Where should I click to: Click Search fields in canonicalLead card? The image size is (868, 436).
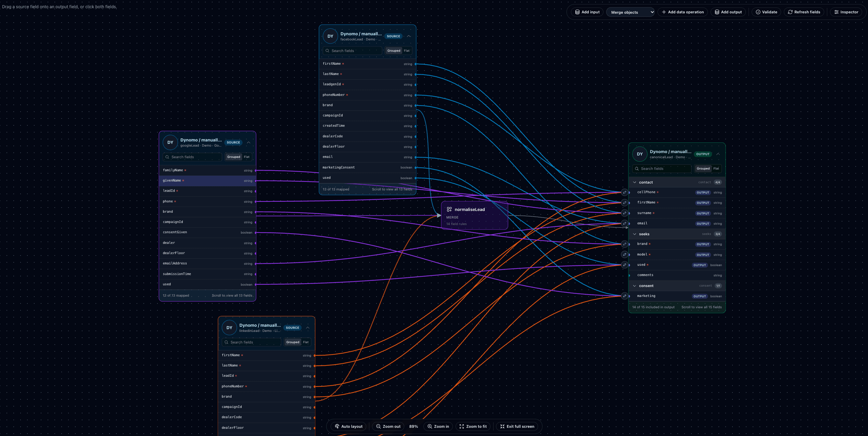point(662,169)
